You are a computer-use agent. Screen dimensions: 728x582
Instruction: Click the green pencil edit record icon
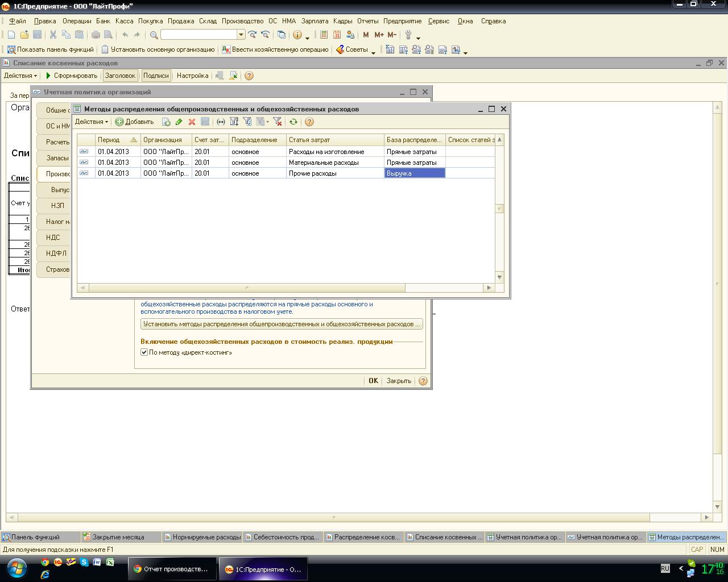pos(179,122)
